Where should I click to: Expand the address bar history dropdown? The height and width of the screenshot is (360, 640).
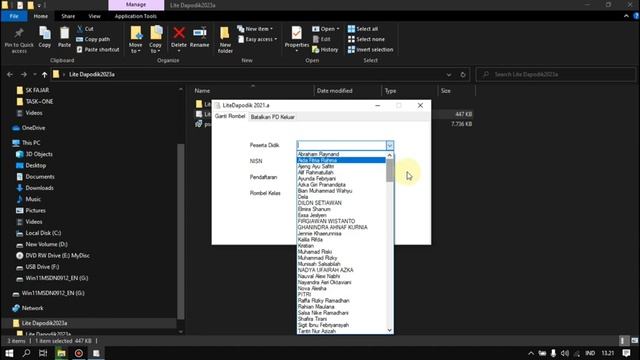449,75
